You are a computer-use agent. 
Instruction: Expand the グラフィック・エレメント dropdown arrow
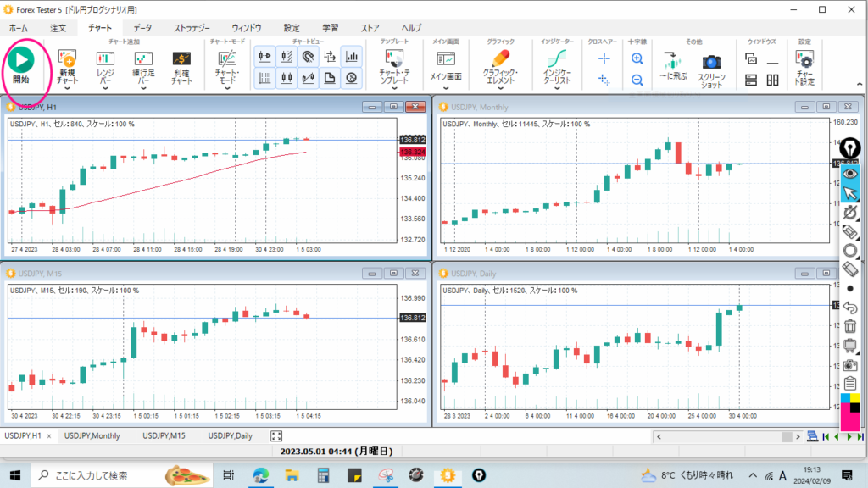500,88
